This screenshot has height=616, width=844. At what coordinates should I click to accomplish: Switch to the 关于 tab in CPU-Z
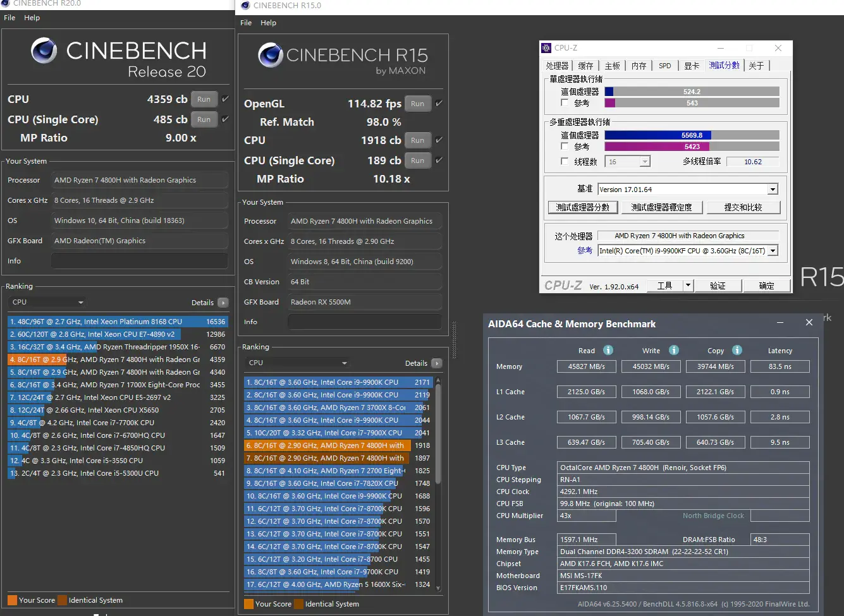pos(756,66)
